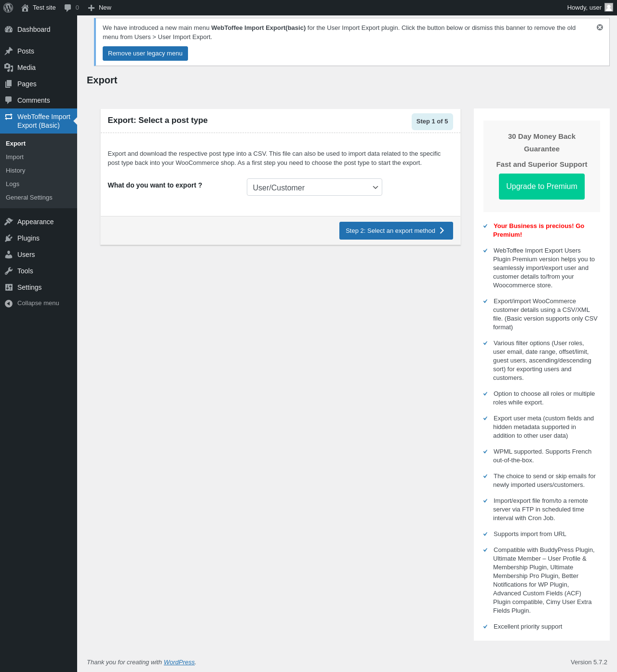Viewport: 617px width, 672px height.
Task: Click the Tools wrench icon
Action: (x=9, y=271)
